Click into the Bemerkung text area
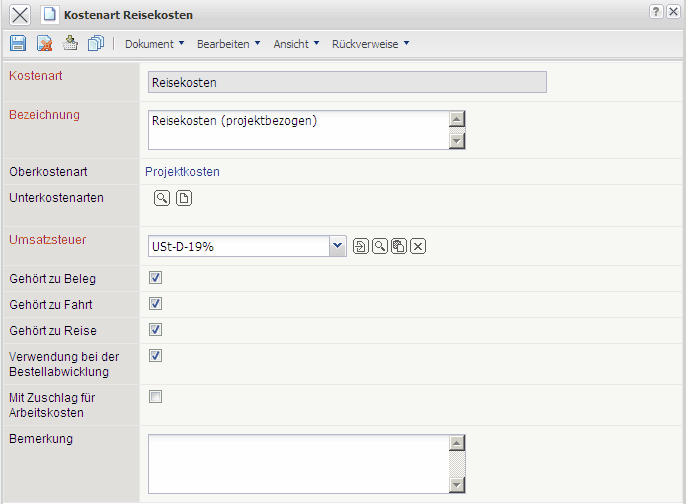Image resolution: width=687 pixels, height=504 pixels. pyautogui.click(x=297, y=463)
